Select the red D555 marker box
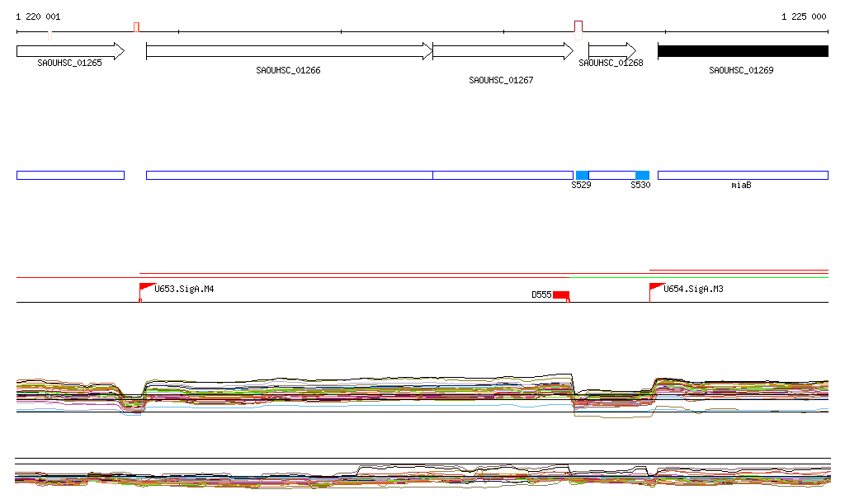Screen dimensions: 845x504 click(x=560, y=295)
